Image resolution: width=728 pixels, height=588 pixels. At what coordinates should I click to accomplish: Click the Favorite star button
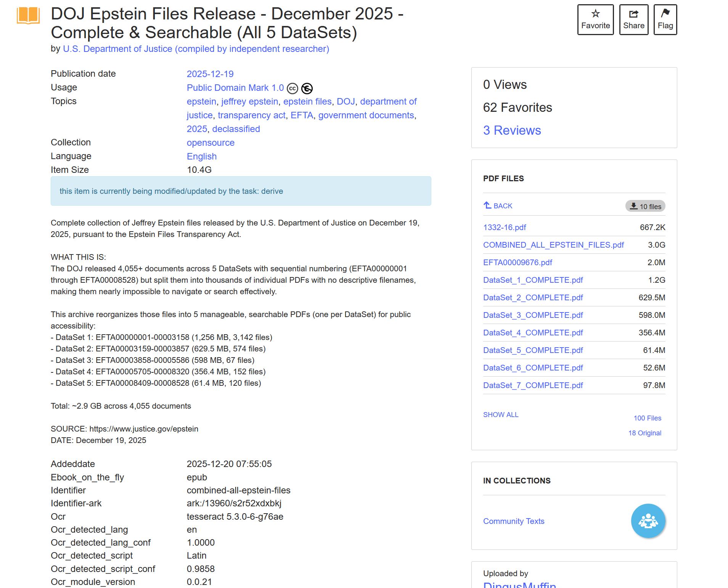[595, 19]
